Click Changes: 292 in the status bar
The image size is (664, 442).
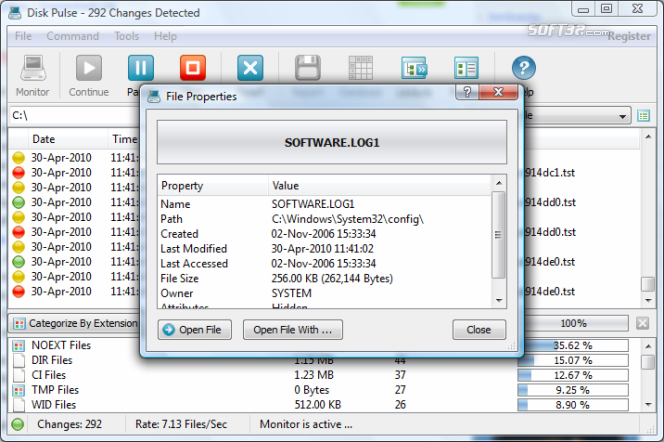point(69,424)
